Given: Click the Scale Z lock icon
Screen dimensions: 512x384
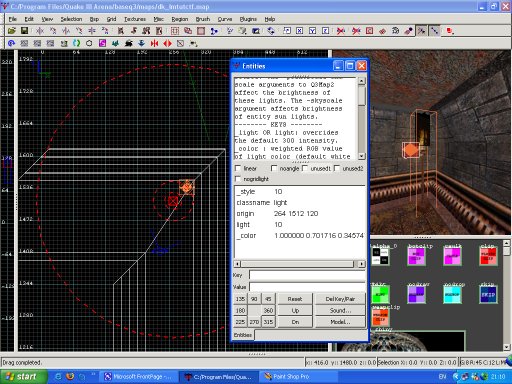Looking at the screenshot, I should [326, 31].
